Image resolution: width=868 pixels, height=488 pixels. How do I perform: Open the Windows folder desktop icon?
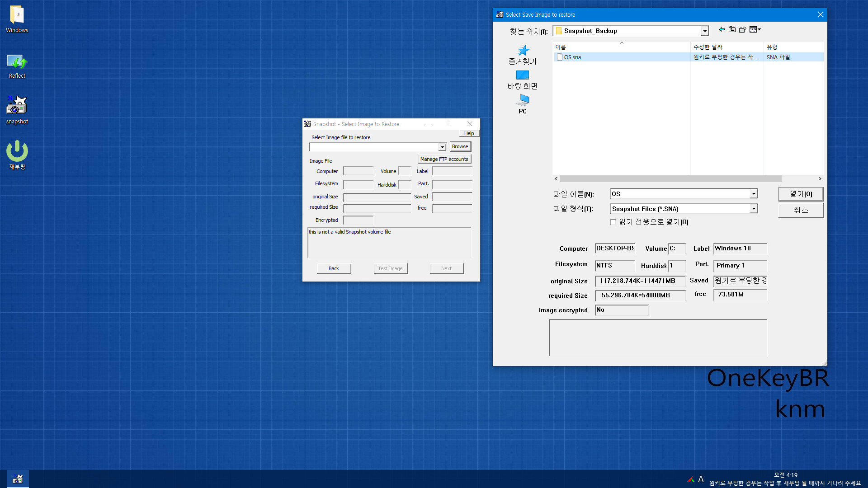pyautogui.click(x=17, y=19)
